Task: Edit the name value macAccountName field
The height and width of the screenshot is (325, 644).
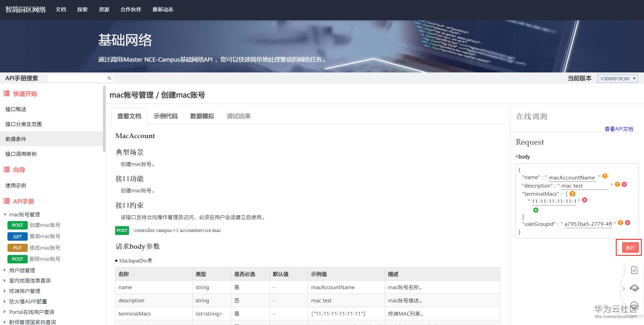Action: point(572,177)
